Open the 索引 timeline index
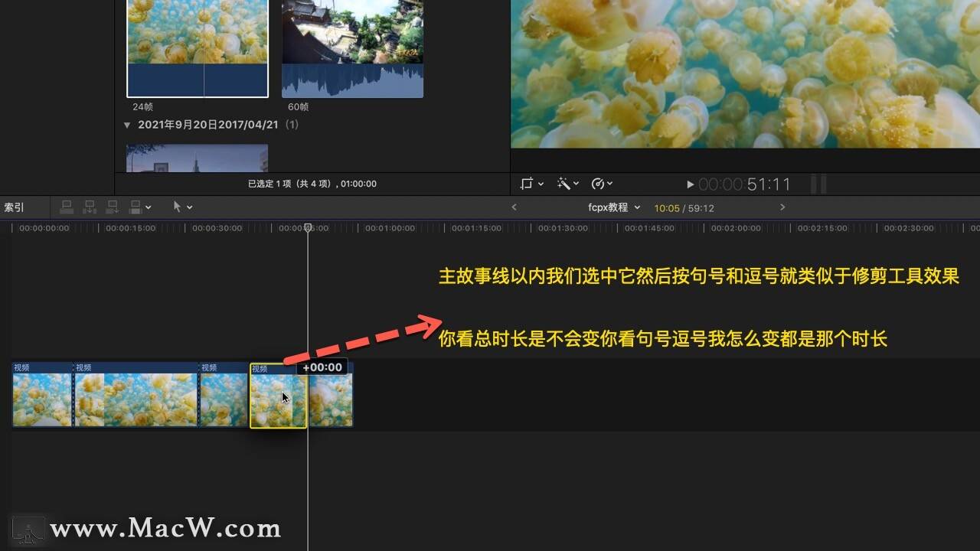 [14, 207]
